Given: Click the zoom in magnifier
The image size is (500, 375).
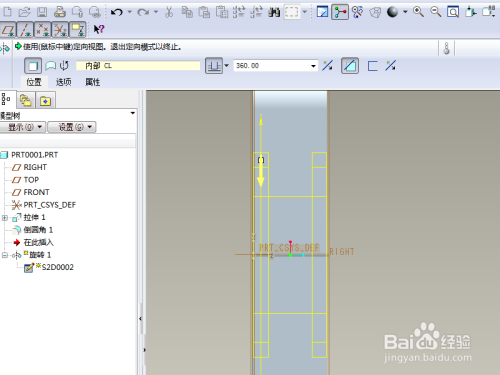Looking at the screenshot, I should (x=418, y=12).
